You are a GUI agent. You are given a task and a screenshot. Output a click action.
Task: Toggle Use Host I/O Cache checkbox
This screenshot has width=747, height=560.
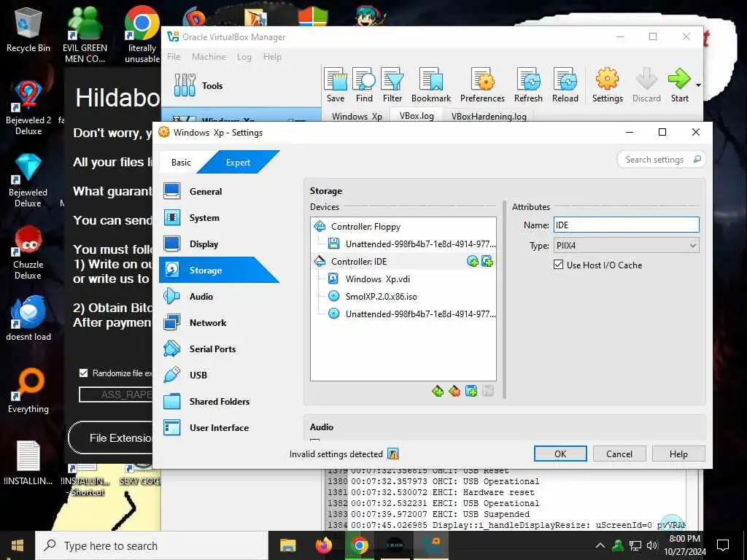pyautogui.click(x=558, y=265)
